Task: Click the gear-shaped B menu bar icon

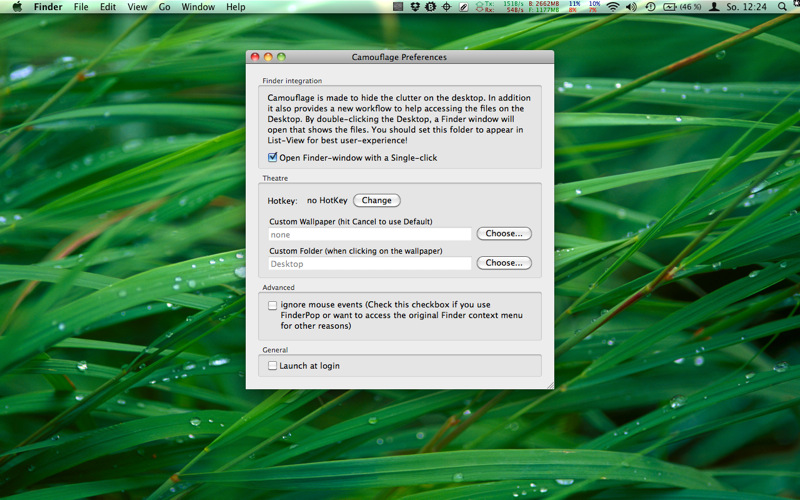Action: pyautogui.click(x=431, y=7)
